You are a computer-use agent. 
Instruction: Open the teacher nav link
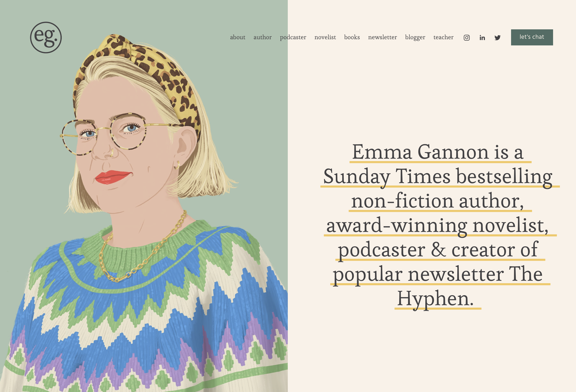tap(443, 37)
